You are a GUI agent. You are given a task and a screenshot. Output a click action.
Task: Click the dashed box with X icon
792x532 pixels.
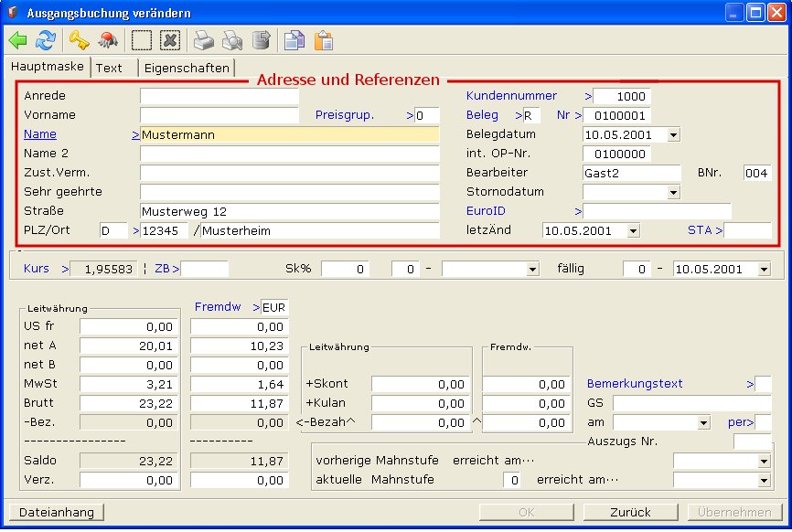(169, 40)
